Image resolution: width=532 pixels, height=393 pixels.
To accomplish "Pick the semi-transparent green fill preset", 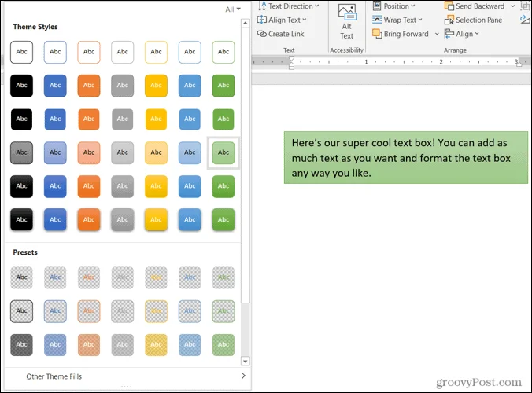I will tap(224, 345).
